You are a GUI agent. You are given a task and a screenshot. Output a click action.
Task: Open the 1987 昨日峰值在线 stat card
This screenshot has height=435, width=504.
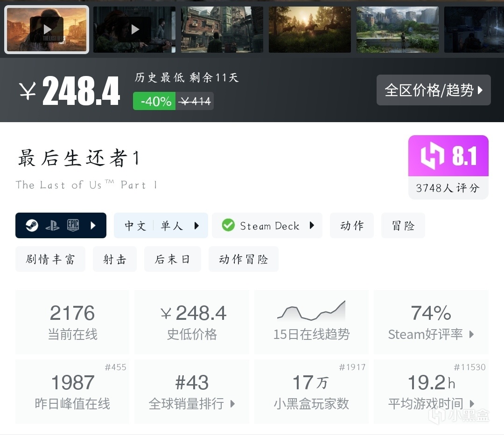pyautogui.click(x=72, y=391)
